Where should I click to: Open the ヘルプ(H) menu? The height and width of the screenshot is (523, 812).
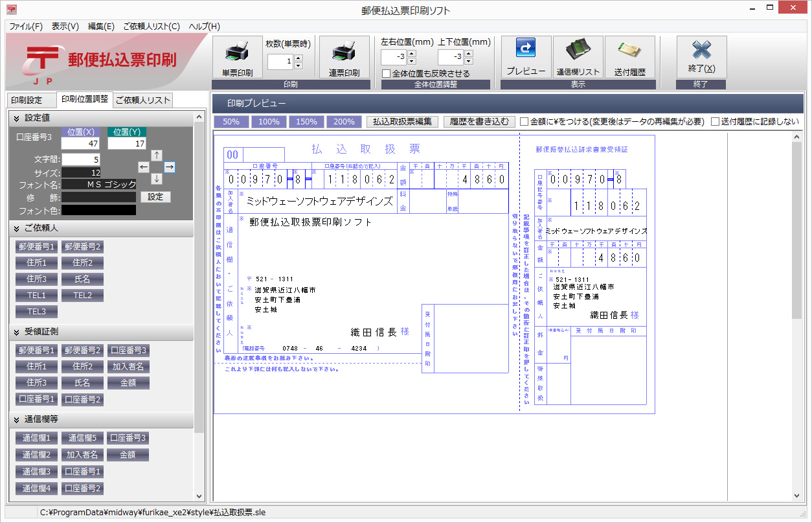205,27
